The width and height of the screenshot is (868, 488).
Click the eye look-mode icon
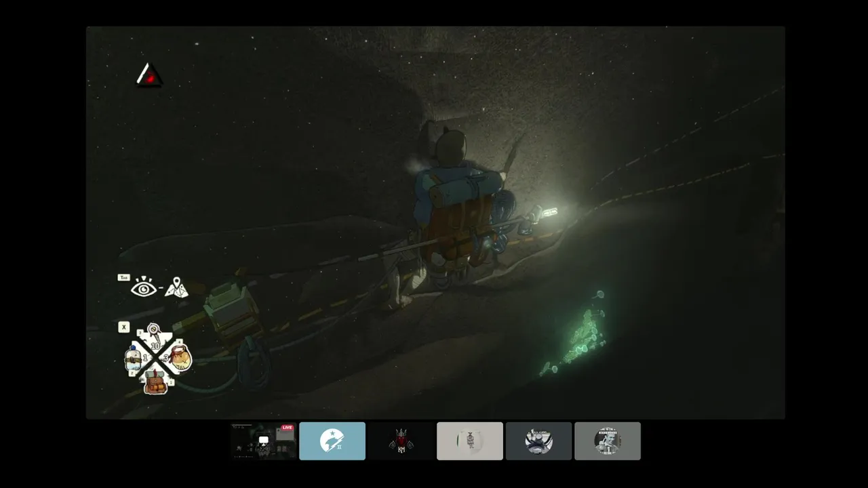point(144,288)
